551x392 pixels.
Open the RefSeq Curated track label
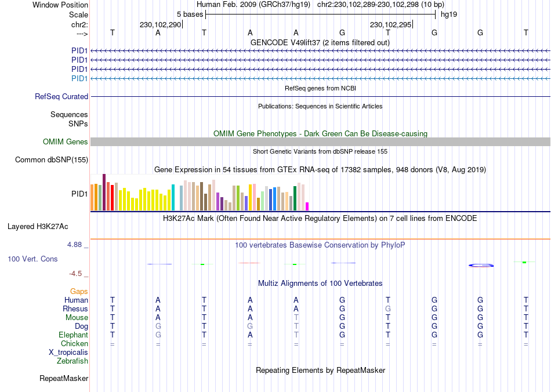click(61, 97)
